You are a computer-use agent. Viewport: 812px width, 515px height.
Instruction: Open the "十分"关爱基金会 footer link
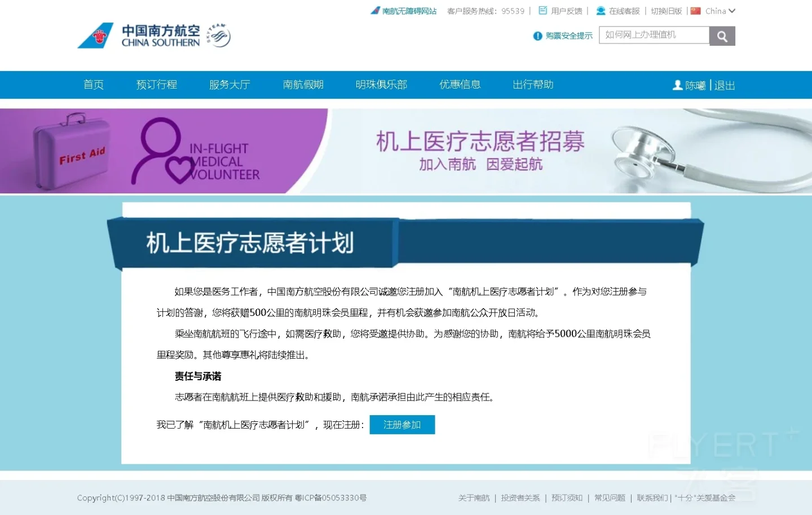(705, 498)
